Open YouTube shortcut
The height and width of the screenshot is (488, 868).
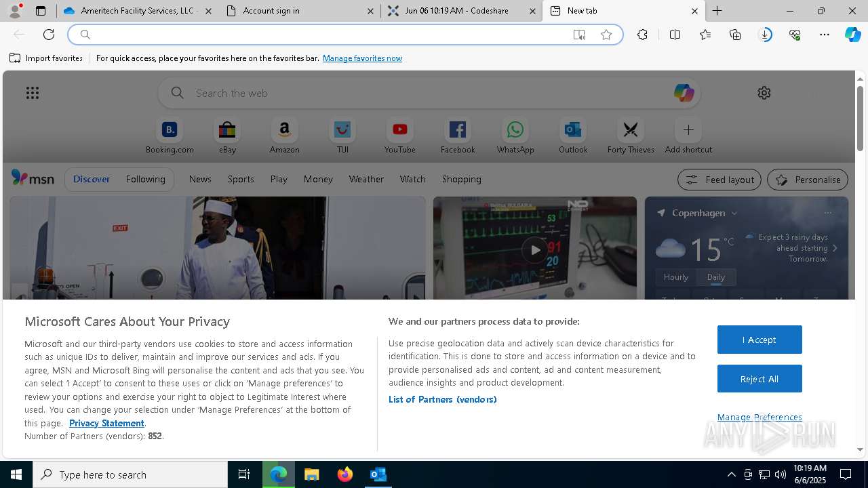click(400, 136)
